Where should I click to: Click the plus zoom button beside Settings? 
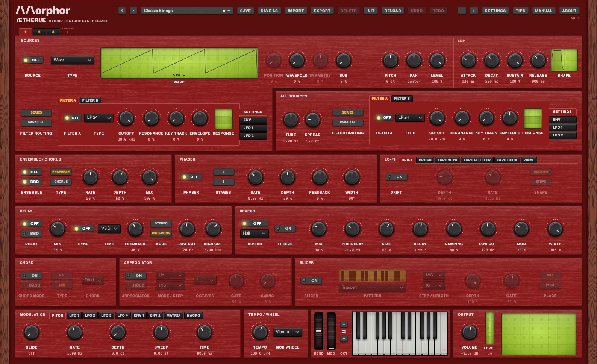pos(474,11)
